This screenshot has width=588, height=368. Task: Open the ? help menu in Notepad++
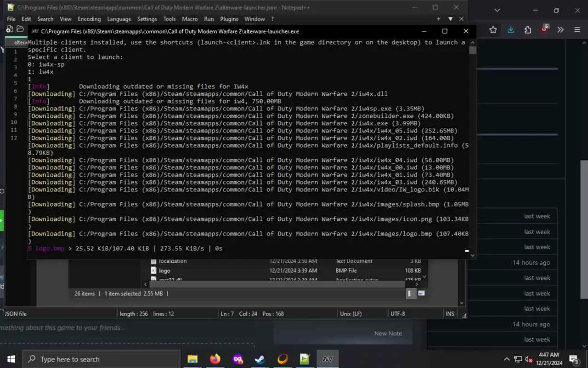click(272, 19)
